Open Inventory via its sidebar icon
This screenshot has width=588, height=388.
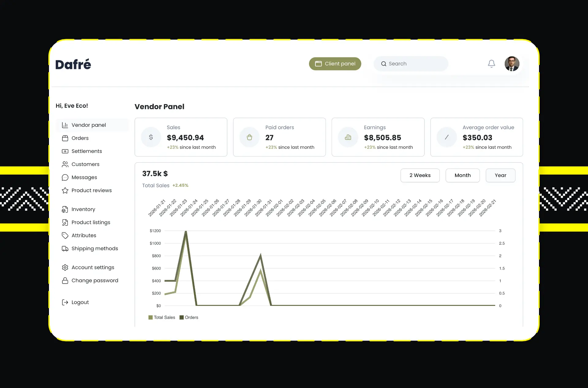[x=65, y=209]
